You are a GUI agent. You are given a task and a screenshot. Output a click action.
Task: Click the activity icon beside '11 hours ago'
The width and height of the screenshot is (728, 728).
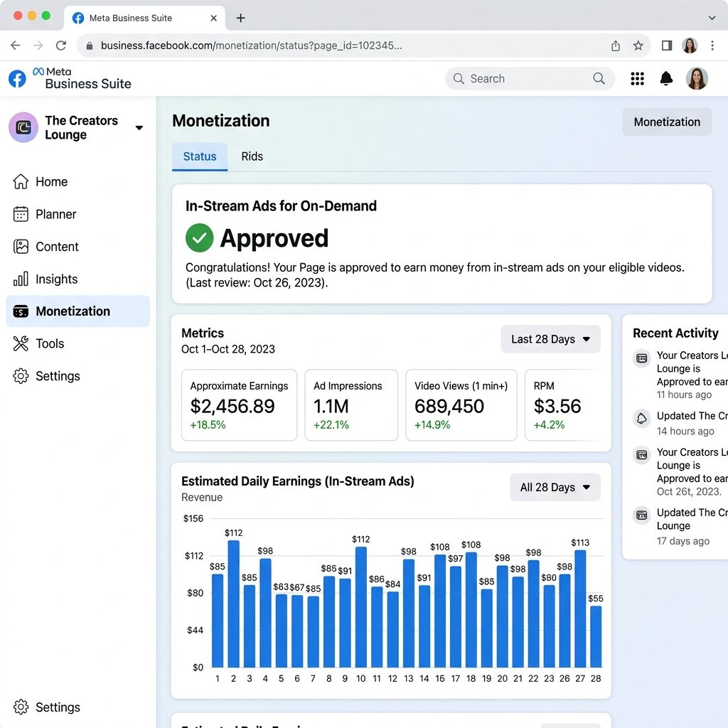coord(641,358)
